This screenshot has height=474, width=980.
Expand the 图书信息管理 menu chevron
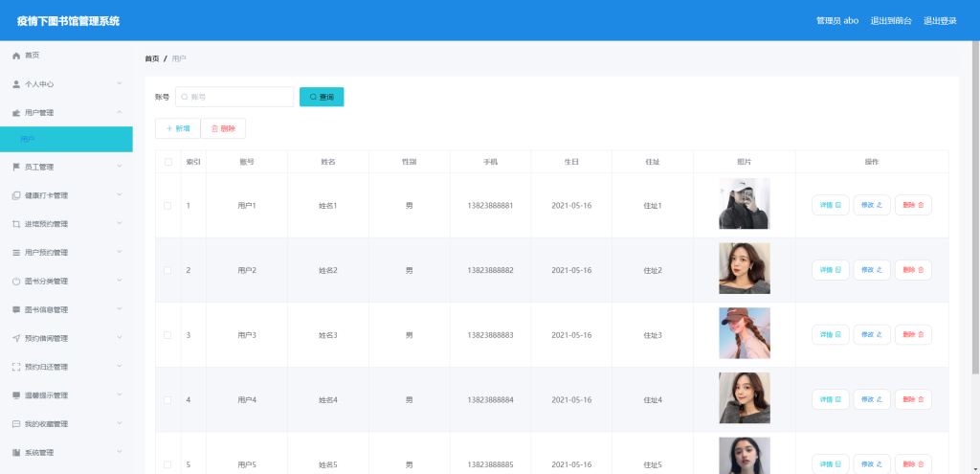tap(120, 309)
